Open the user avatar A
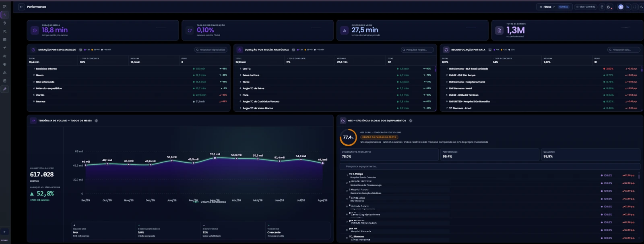The height and width of the screenshot is (244, 644). (x=621, y=7)
